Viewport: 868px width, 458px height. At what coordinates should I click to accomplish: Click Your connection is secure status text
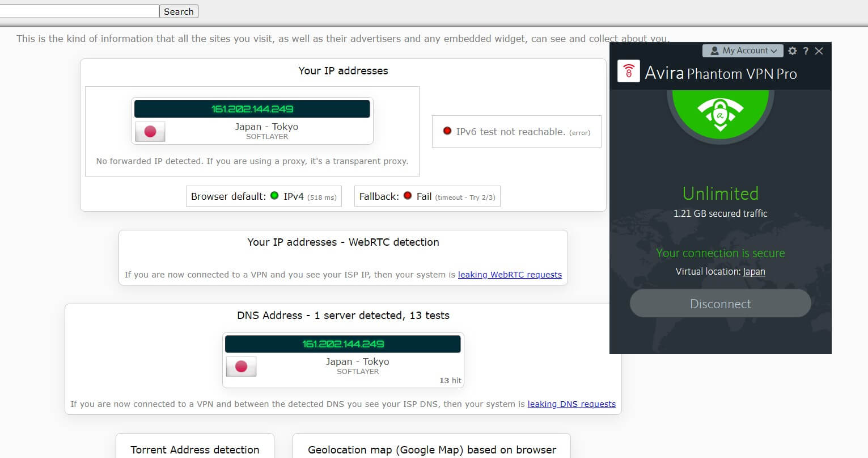point(721,253)
